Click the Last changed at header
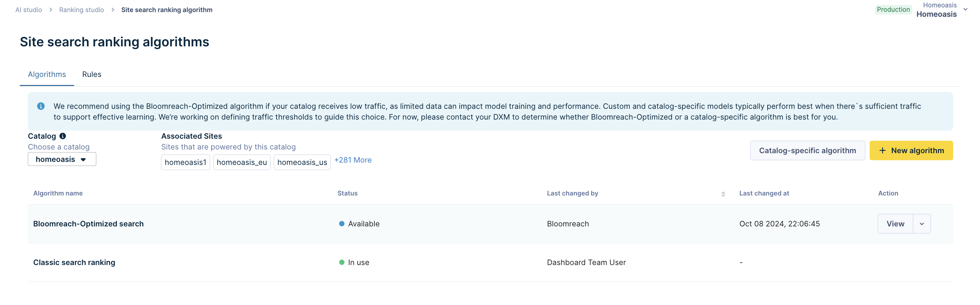The width and height of the screenshot is (980, 305). click(x=764, y=193)
